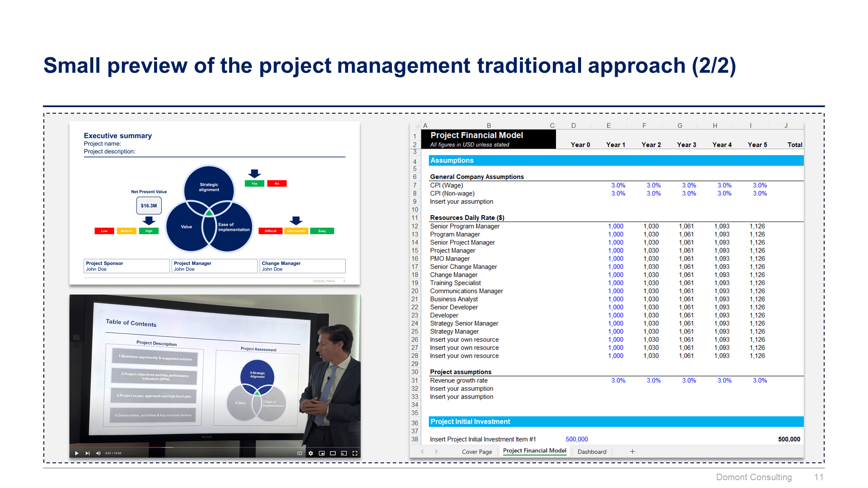This screenshot has width=868, height=488.
Task: Click the CPI (Wage) 3.0% cell
Action: click(618, 185)
